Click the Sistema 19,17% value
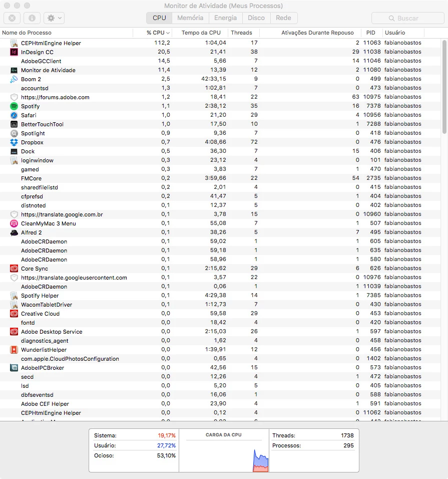The width and height of the screenshot is (448, 479). click(167, 435)
